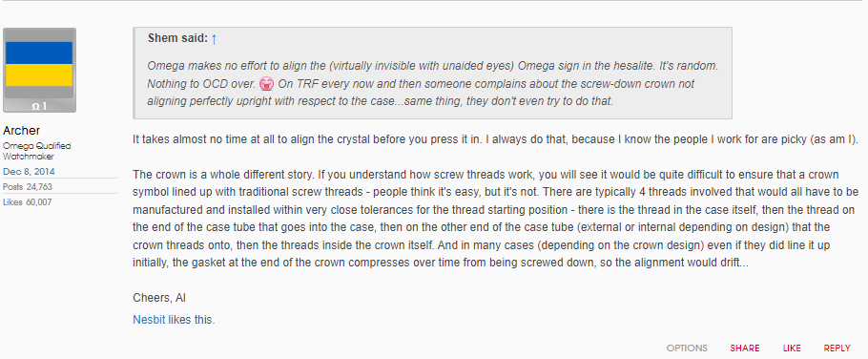Image resolution: width=868 pixels, height=359 pixels.
Task: Click the paragraph about aligning the crystal
Action: (495, 139)
